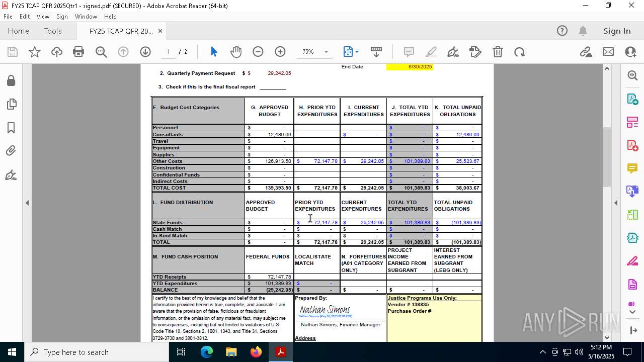Click the scrolling mode keyboard icon
Screen dimensions: 644x362
pos(376,52)
